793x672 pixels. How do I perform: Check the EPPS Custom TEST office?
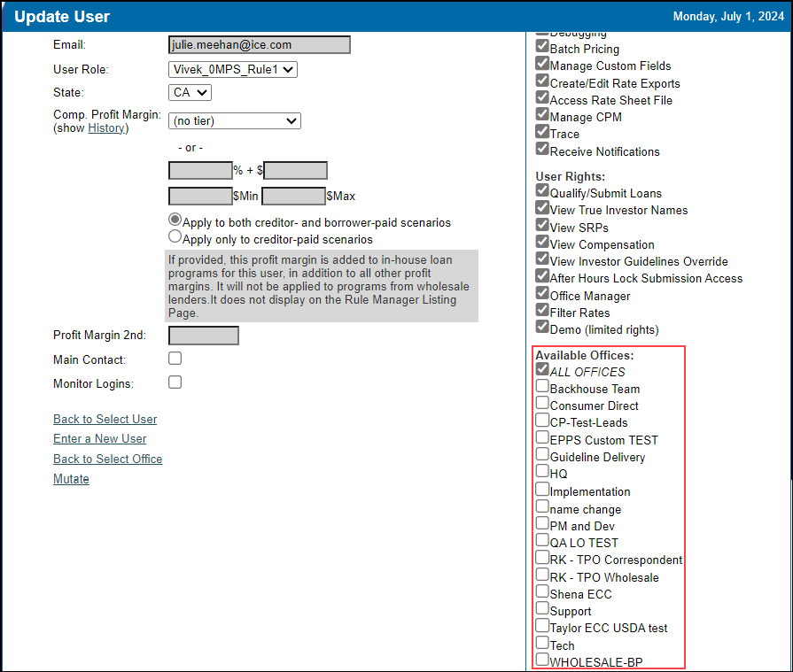click(542, 436)
